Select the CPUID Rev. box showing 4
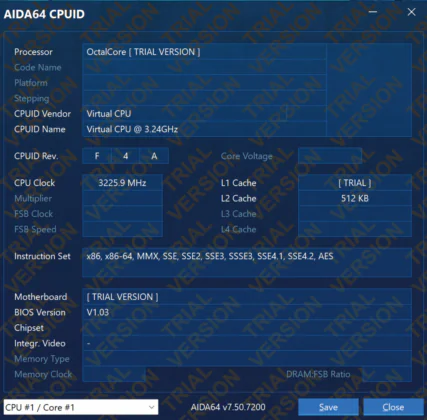This screenshot has width=427, height=420. pyautogui.click(x=125, y=156)
